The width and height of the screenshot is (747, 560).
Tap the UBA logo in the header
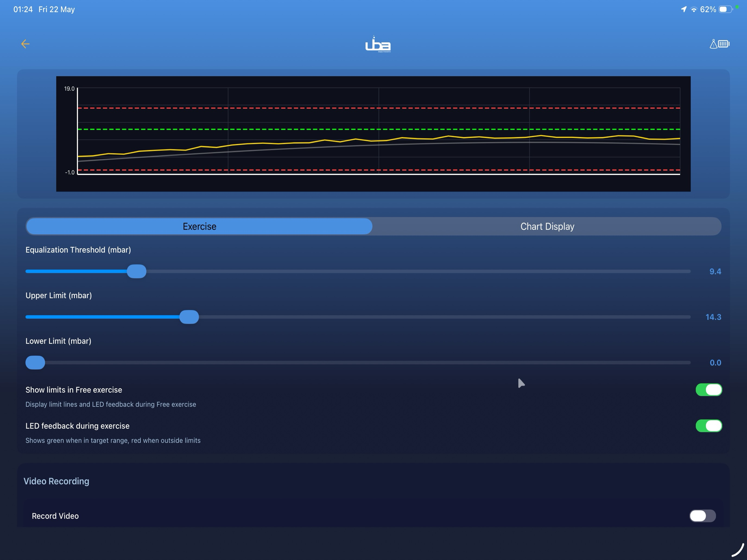(x=378, y=44)
